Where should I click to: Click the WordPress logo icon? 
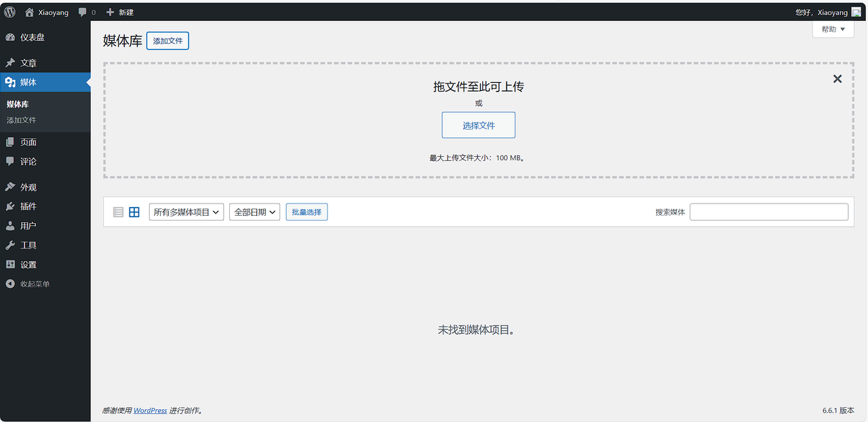coord(10,12)
